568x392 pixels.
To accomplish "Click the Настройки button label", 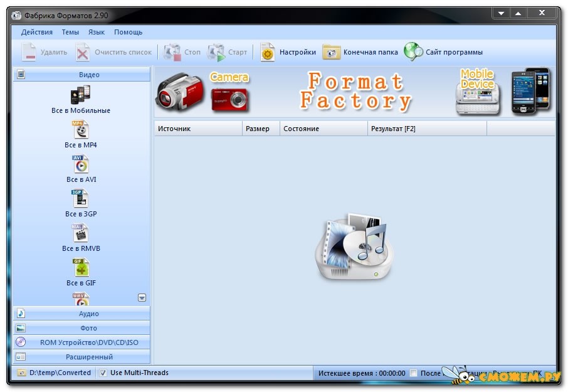I will tap(298, 52).
